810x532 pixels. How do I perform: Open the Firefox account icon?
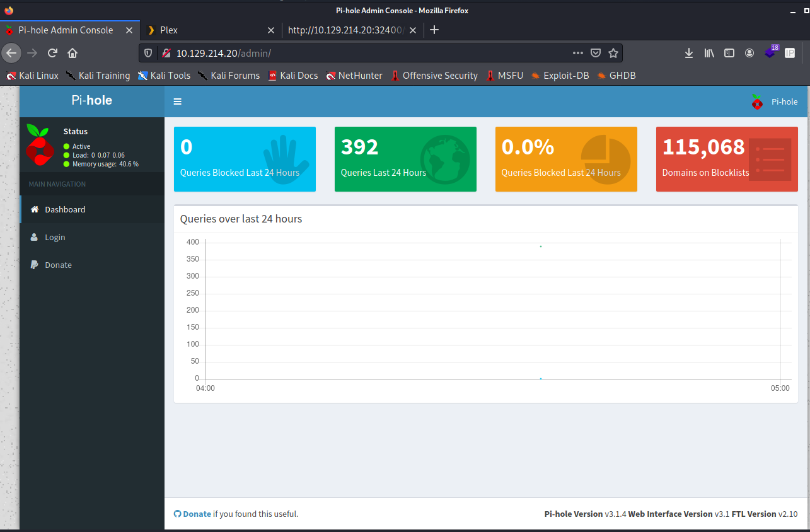pos(749,53)
